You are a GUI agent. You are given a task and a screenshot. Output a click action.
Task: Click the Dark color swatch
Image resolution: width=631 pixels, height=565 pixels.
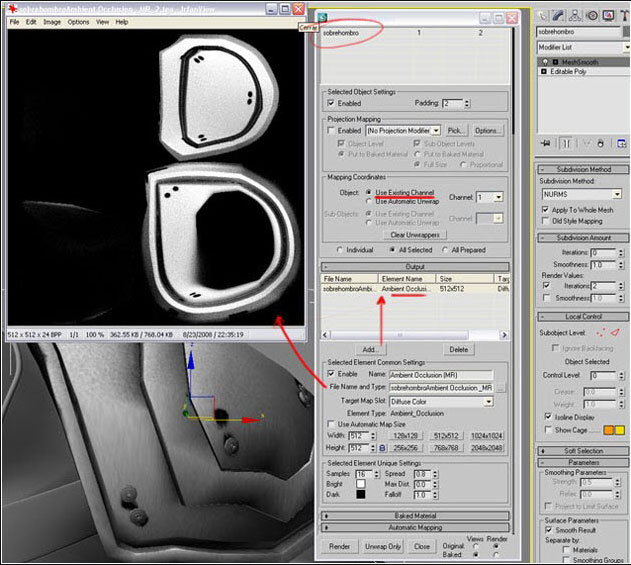[361, 495]
